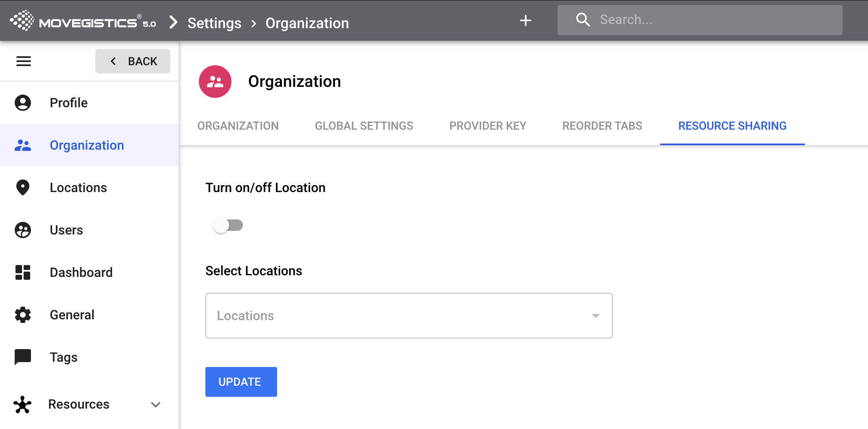This screenshot has width=868, height=429.
Task: Expand the Resources chevron in sidebar
Action: [156, 405]
